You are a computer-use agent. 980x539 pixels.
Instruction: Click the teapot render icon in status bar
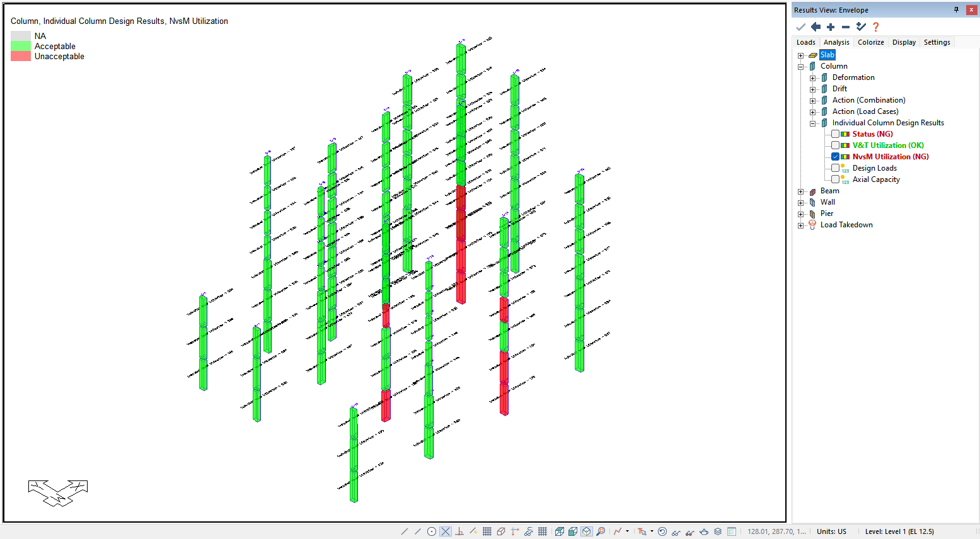[x=704, y=531]
